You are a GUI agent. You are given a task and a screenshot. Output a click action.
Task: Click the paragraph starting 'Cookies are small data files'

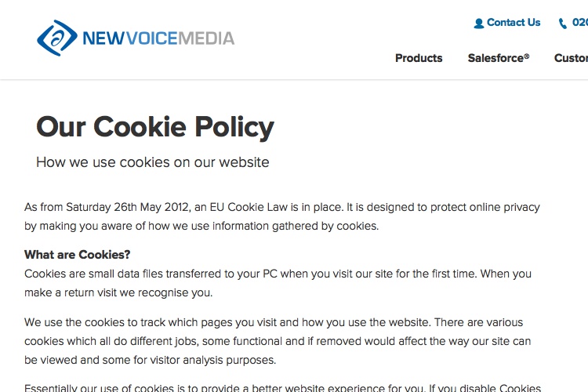(278, 283)
